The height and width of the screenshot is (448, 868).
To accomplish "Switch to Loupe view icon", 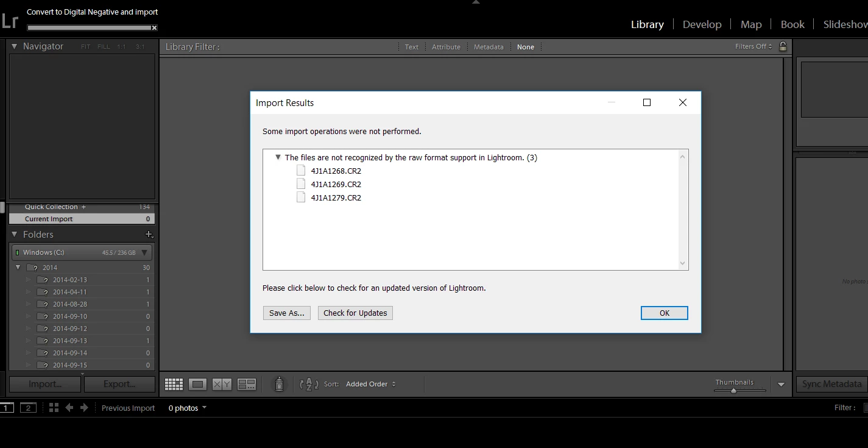I will [197, 384].
